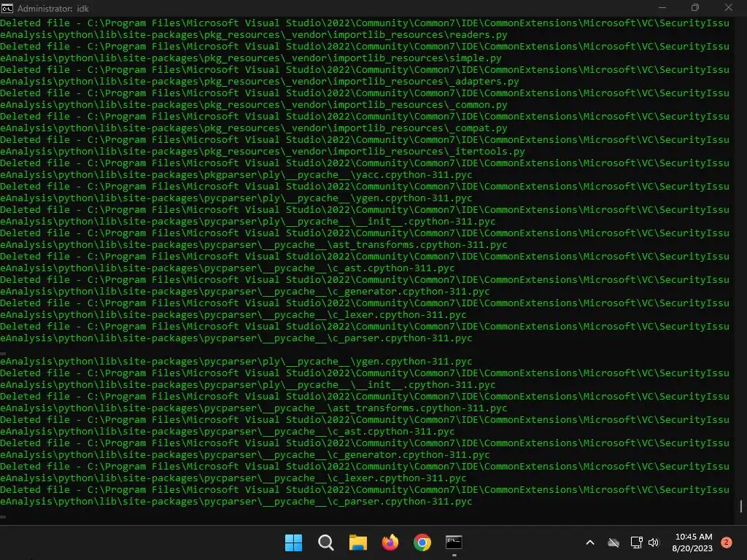The image size is (747, 560).
Task: Select the Command Prompt taskbar icon
Action: [454, 542]
